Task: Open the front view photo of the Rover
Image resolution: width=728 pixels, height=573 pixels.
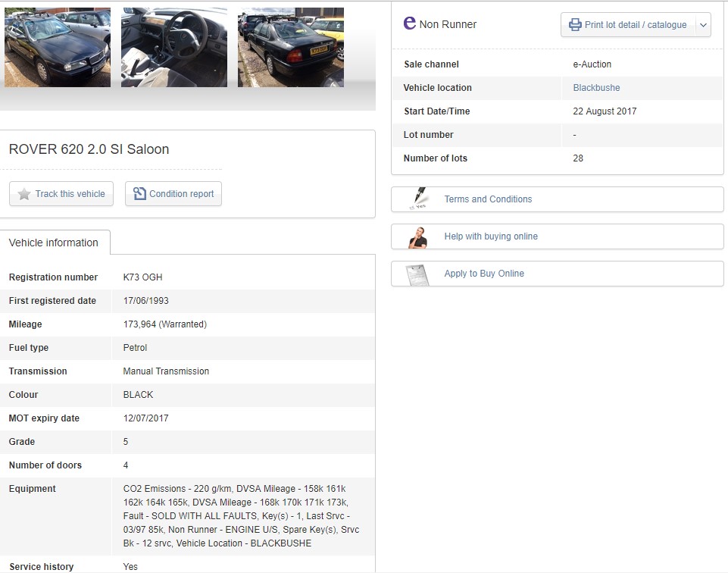Action: click(58, 47)
